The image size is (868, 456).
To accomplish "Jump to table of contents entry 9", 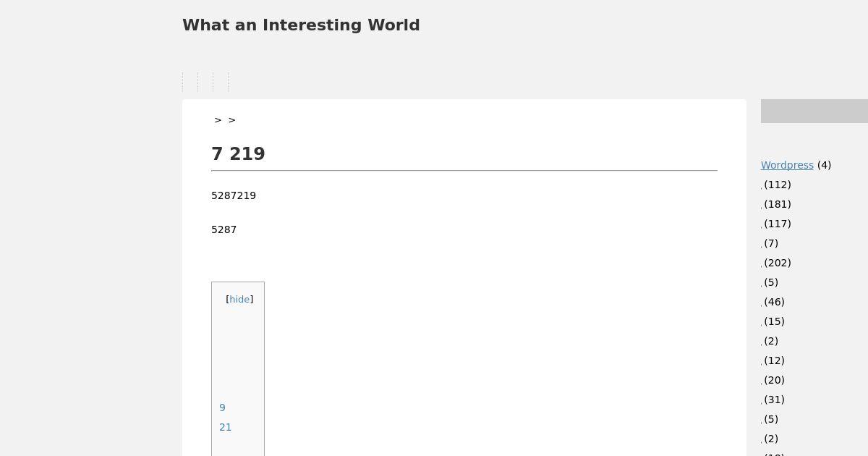I will pyautogui.click(x=223, y=408).
